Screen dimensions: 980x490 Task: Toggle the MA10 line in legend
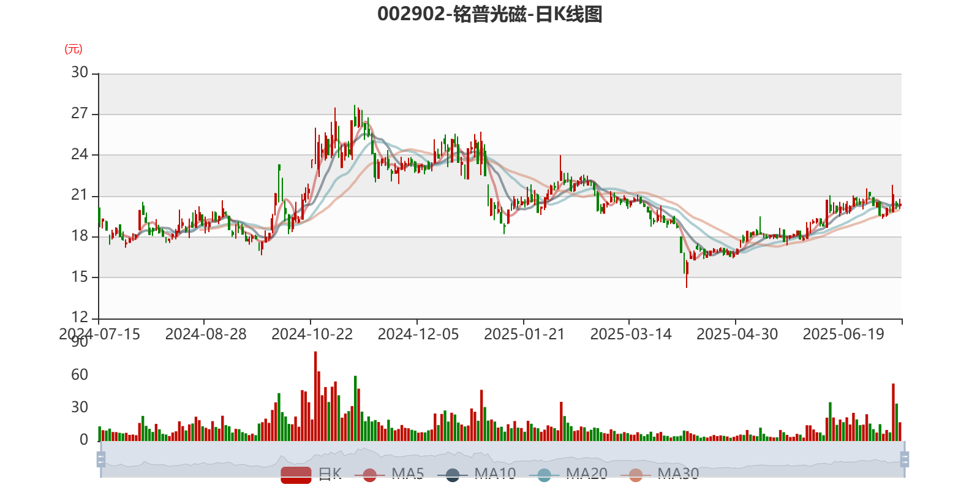click(477, 474)
